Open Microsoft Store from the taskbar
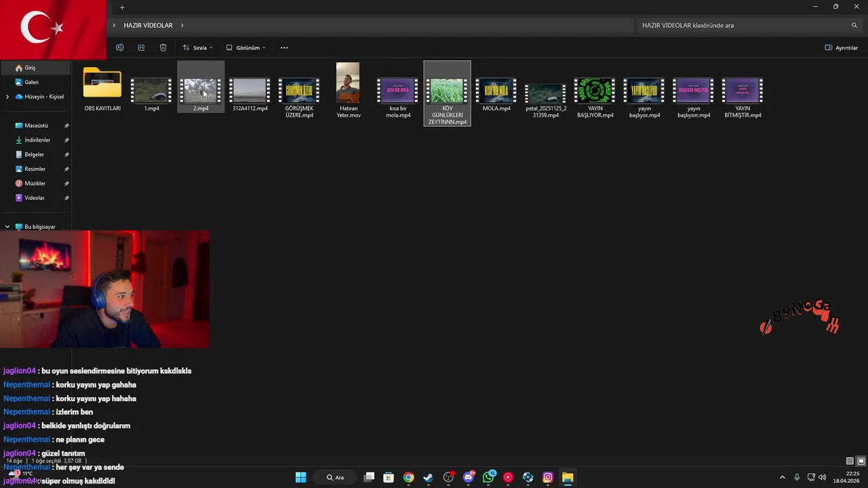 [x=389, y=477]
